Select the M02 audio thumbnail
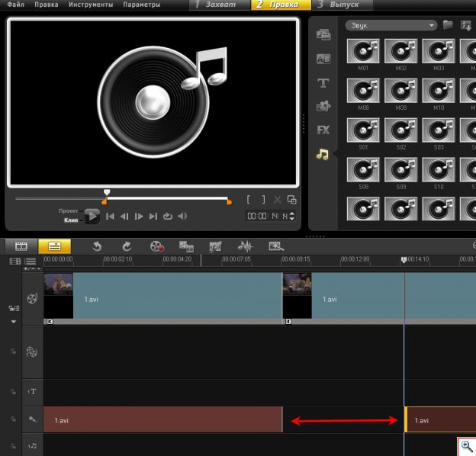This screenshot has width=476, height=456. pos(400,53)
